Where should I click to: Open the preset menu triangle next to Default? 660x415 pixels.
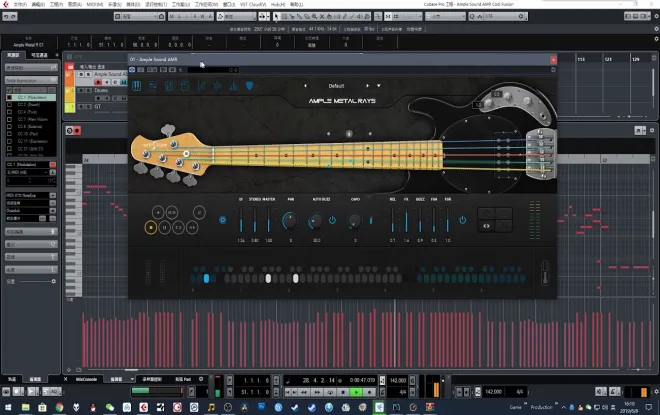(x=379, y=86)
